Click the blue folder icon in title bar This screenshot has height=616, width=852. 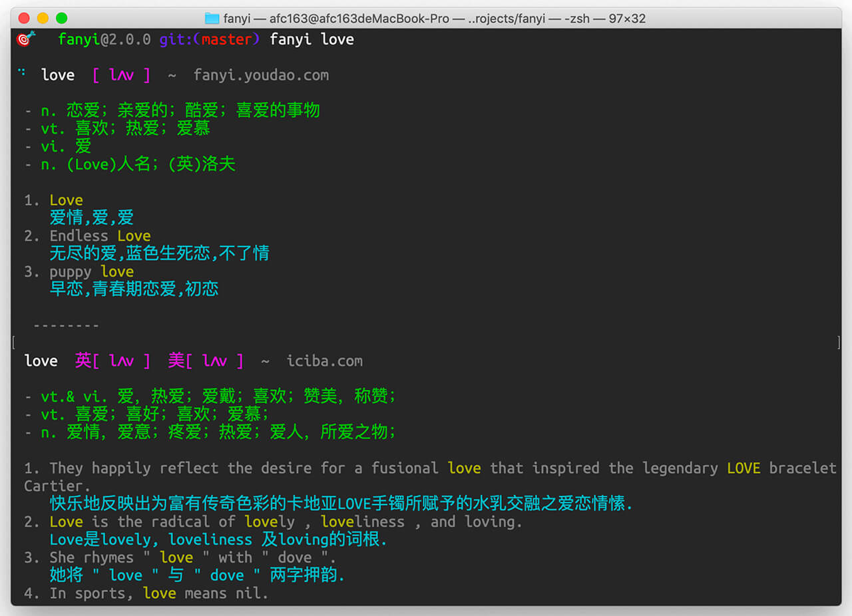click(x=212, y=19)
